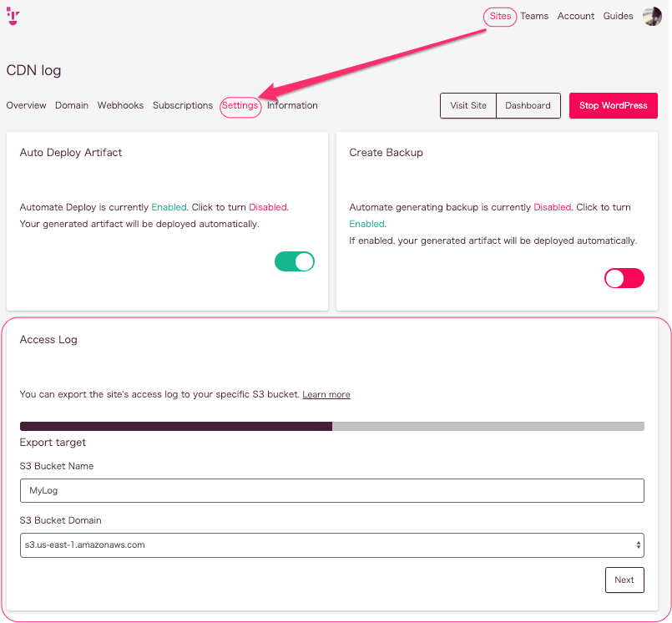Click the Visit Site button

(468, 105)
